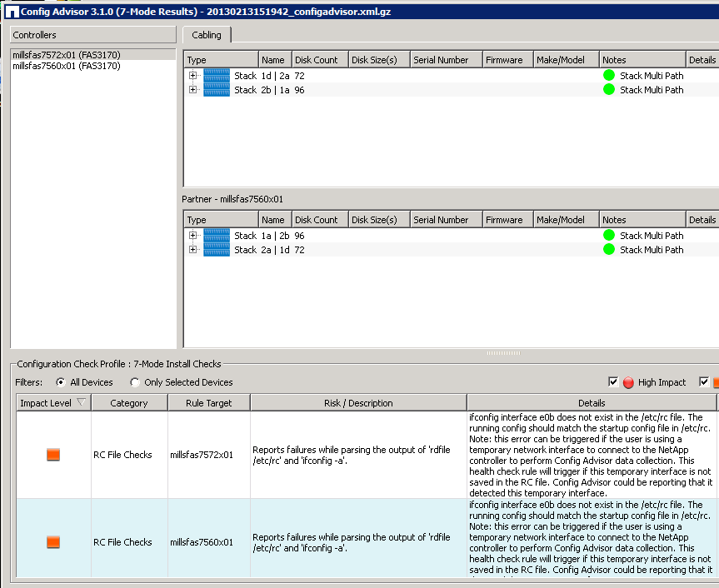This screenshot has width=719, height=588.
Task: Expand the partner Stack 2a | 1d row
Action: pos(192,250)
